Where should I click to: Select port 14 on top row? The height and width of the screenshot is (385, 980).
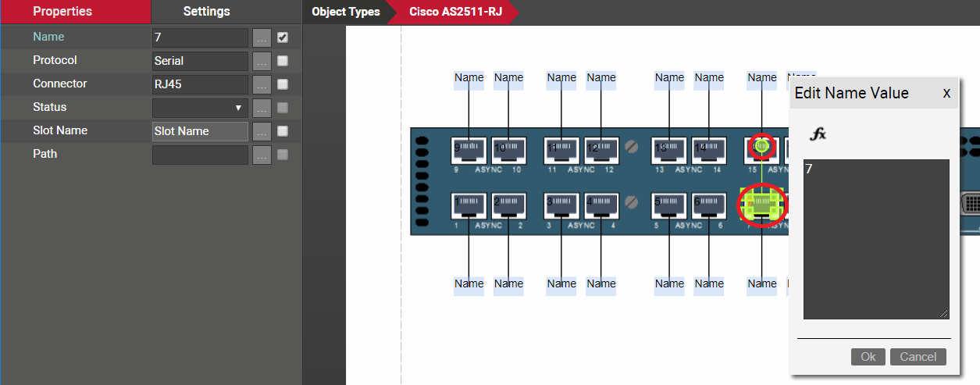[x=708, y=148]
